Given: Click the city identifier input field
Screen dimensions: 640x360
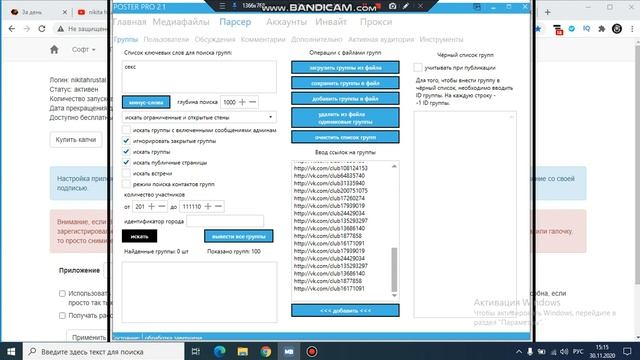Looking at the screenshot, I should [x=225, y=221].
